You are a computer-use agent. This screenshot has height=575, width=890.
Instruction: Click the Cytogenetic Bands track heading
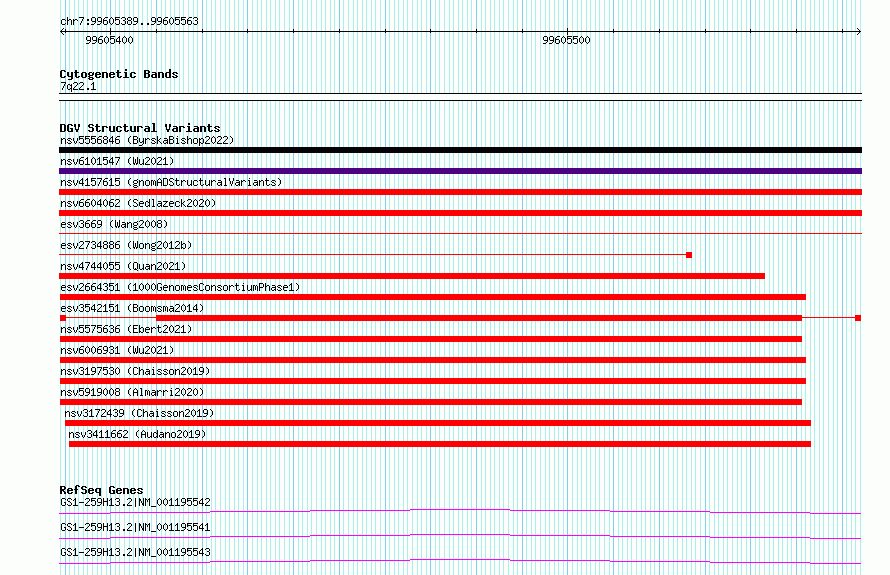[x=119, y=74]
